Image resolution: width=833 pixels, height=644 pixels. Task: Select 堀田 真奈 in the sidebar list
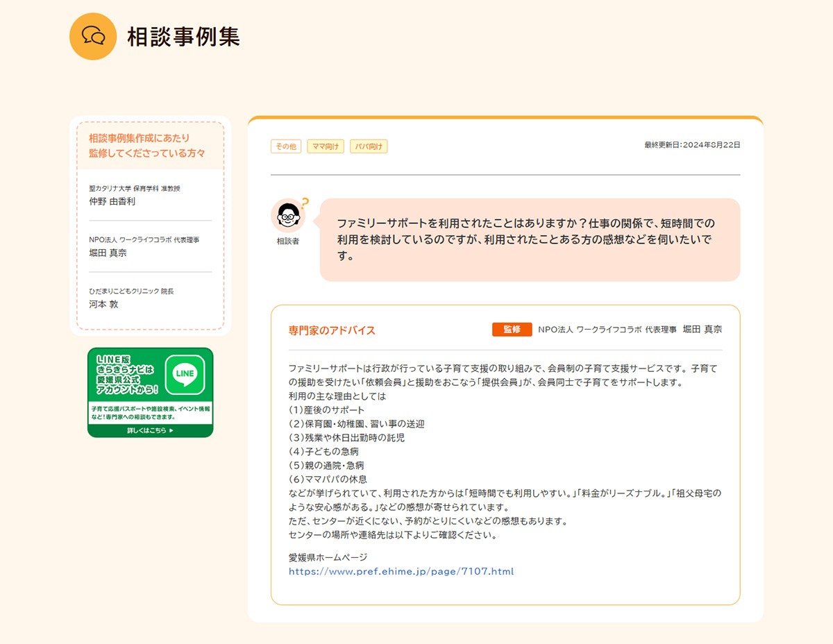(x=108, y=253)
